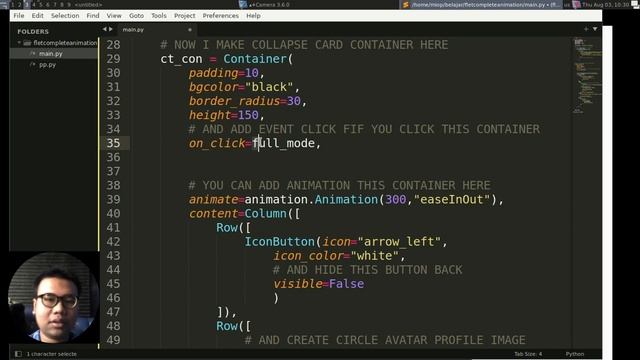
Task: Open the tab list dropdown arrow
Action: [595, 29]
